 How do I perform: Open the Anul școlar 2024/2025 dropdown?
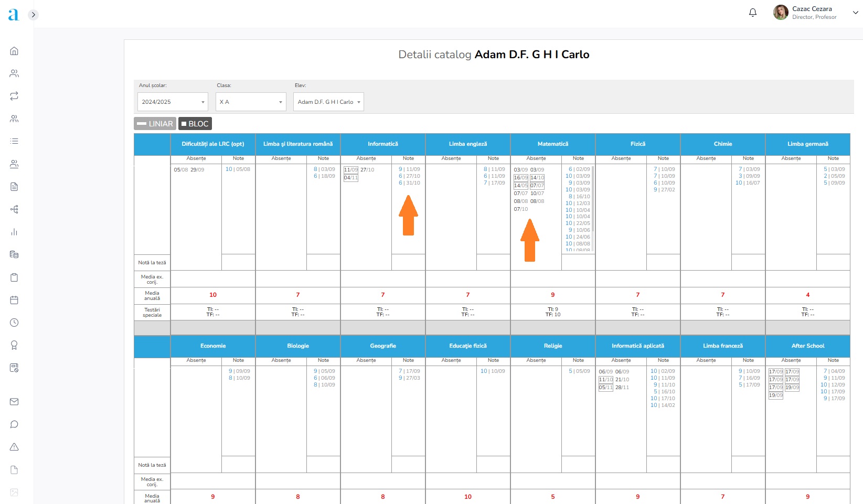click(x=173, y=102)
